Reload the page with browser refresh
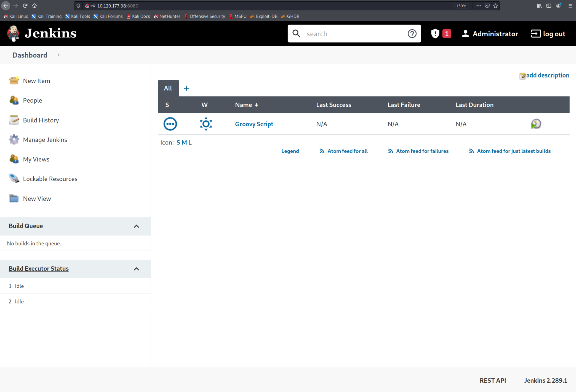This screenshot has height=392, width=576. coord(25,6)
